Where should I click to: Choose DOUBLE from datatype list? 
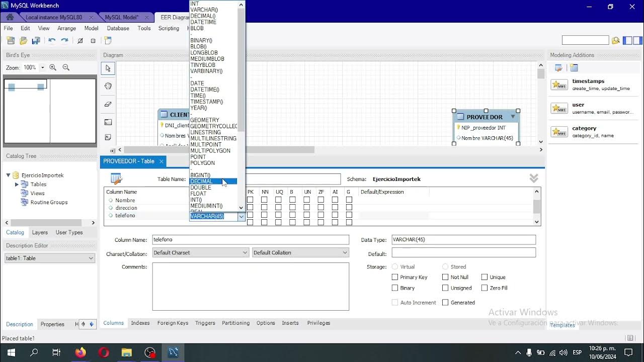point(201,188)
